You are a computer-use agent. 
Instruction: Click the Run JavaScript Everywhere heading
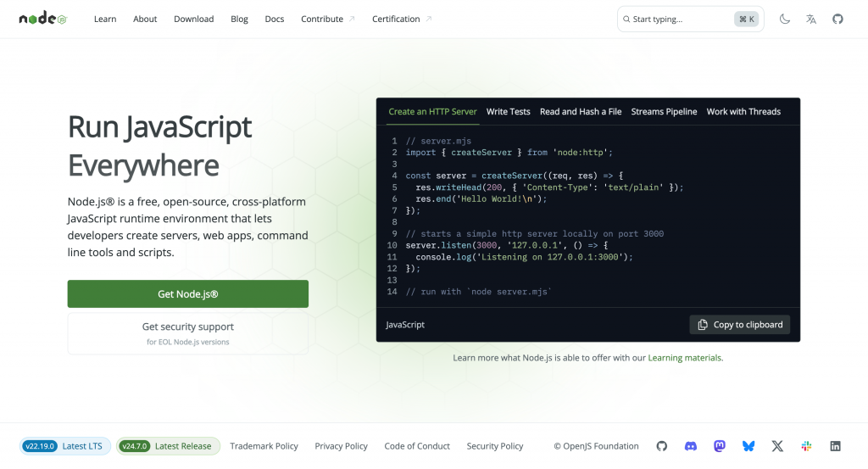159,146
